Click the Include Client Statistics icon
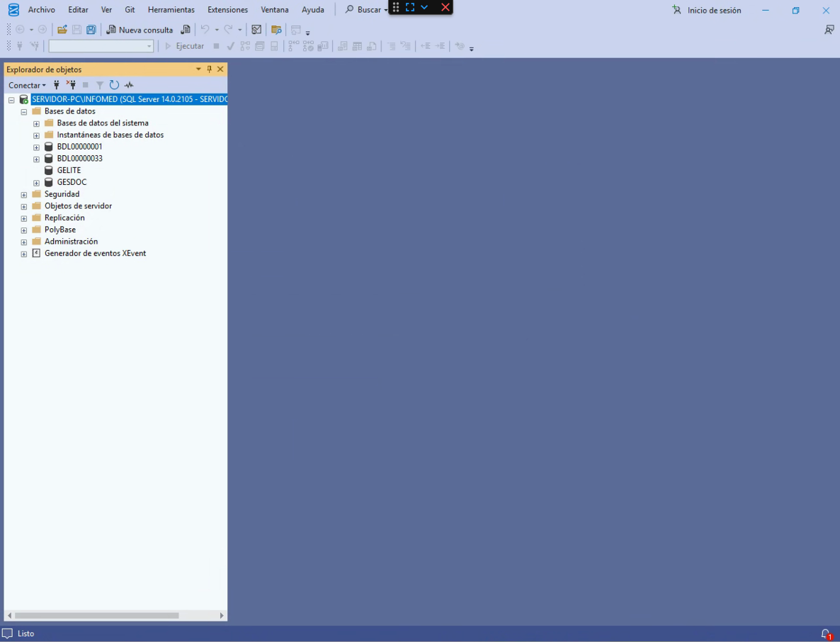Screen dimensions: 840x642 click(322, 46)
